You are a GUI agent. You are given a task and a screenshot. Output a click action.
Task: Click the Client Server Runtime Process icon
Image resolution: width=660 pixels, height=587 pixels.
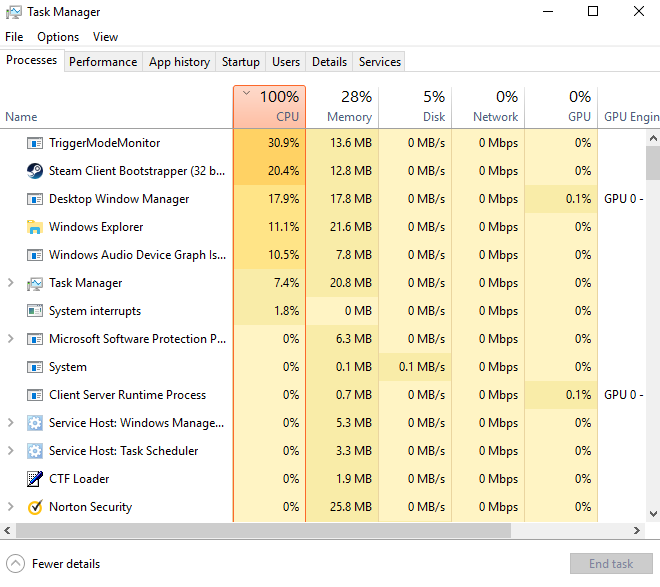click(35, 395)
